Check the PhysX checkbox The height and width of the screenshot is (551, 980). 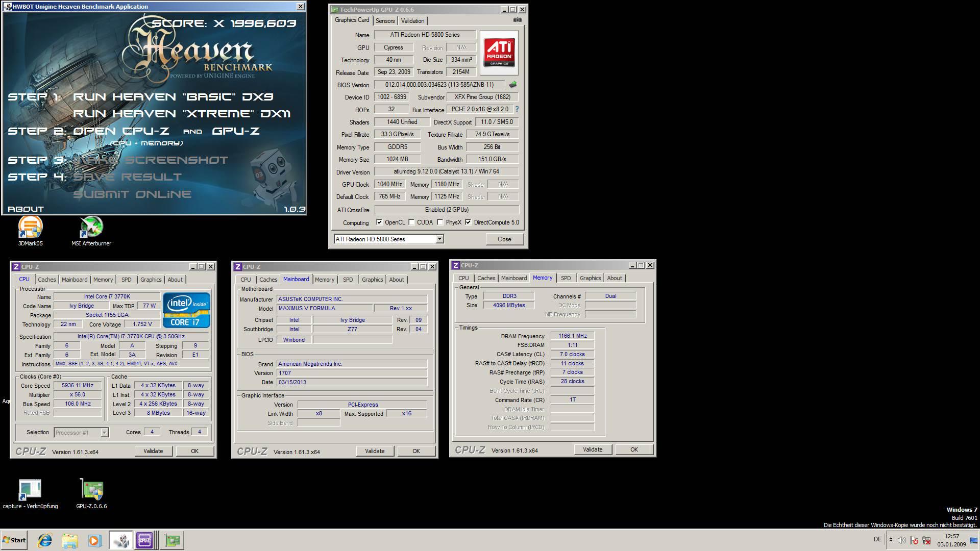click(440, 222)
